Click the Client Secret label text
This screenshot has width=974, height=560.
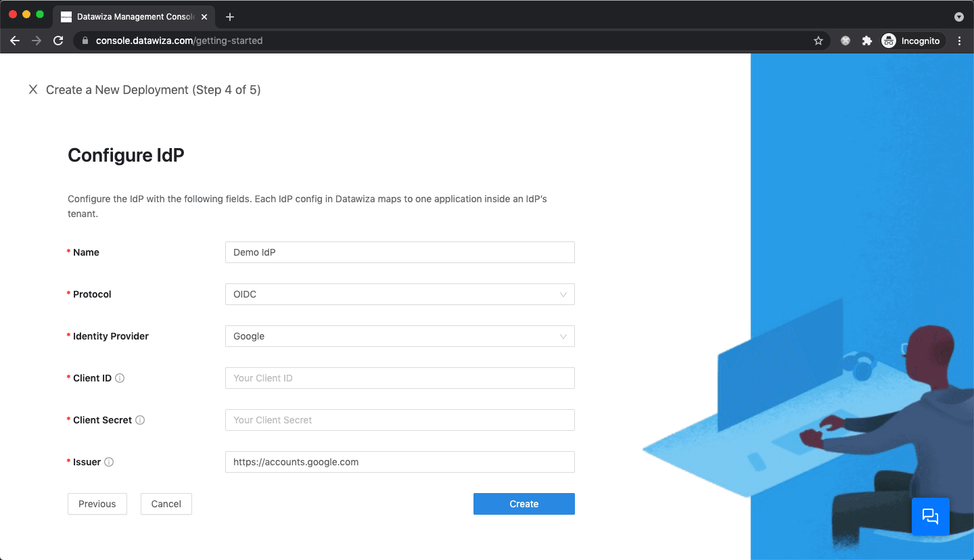pyautogui.click(x=102, y=420)
